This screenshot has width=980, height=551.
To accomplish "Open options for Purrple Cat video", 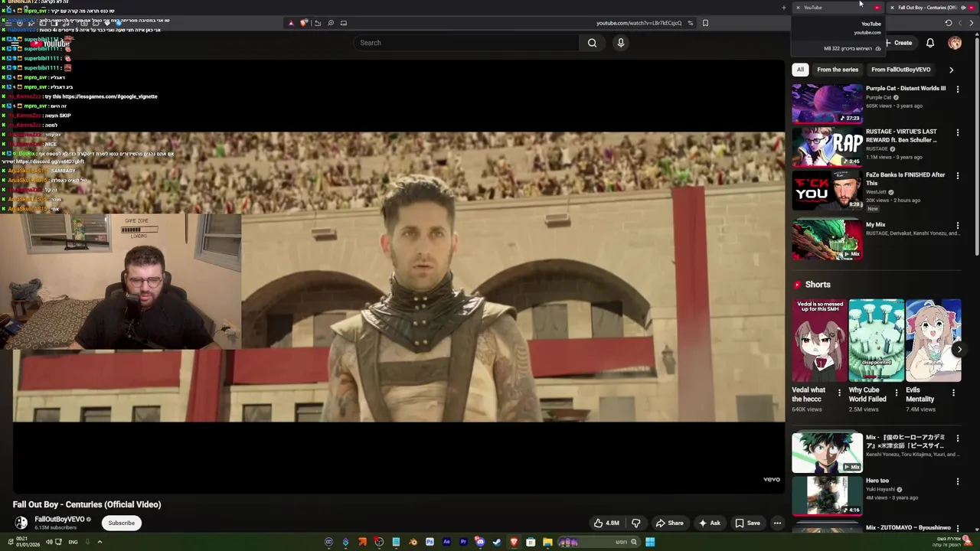I will [958, 90].
